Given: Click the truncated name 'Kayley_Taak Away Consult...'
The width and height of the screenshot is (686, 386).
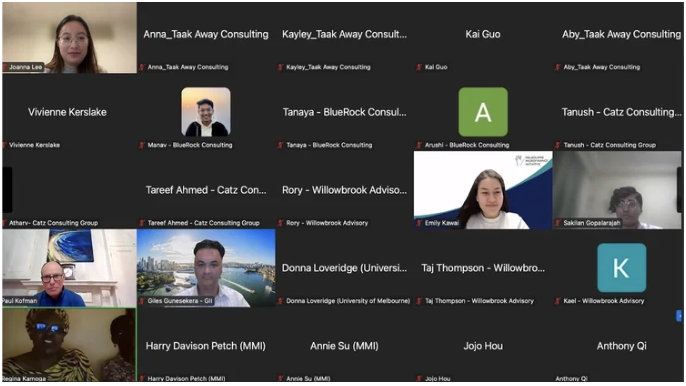Looking at the screenshot, I should coord(344,34).
